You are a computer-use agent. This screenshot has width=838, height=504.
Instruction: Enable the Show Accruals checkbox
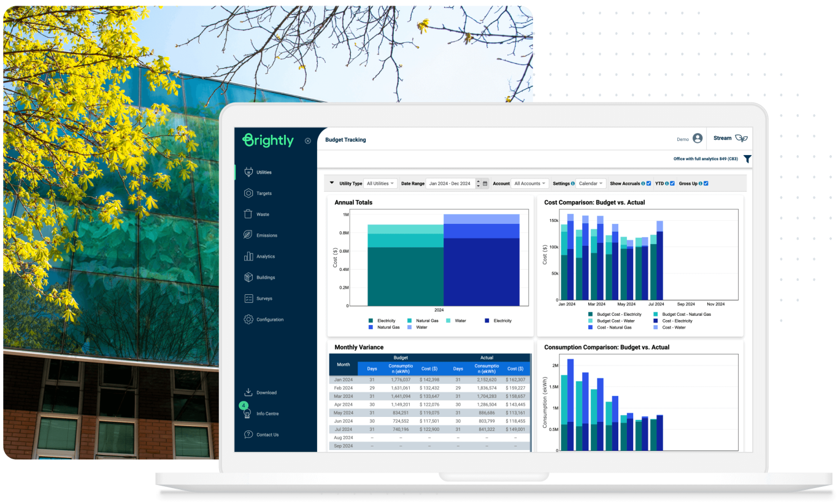648,183
